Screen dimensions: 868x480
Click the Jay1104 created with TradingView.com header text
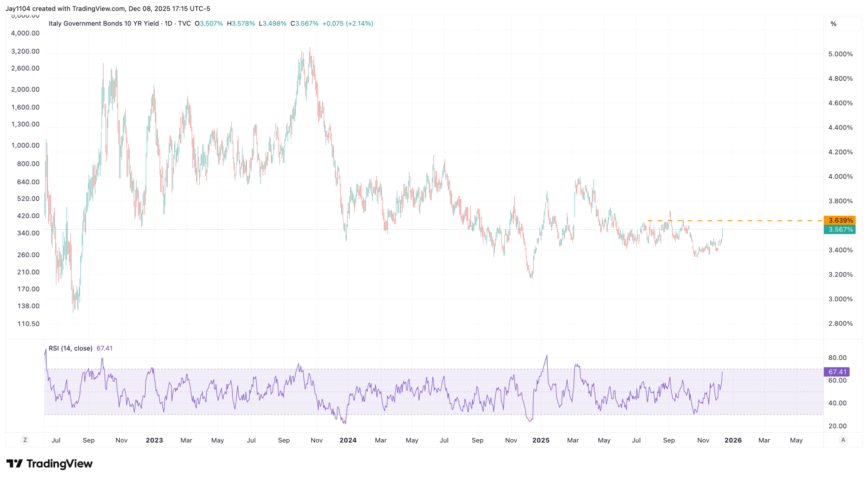pos(108,8)
